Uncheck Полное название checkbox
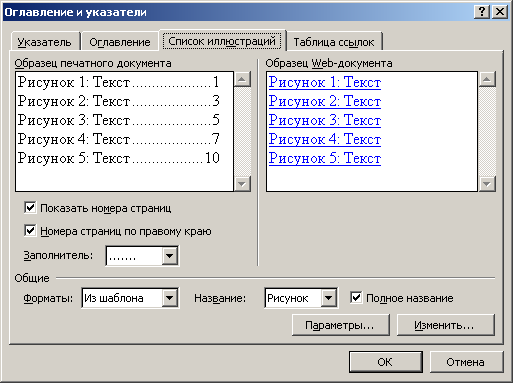 click(x=356, y=297)
